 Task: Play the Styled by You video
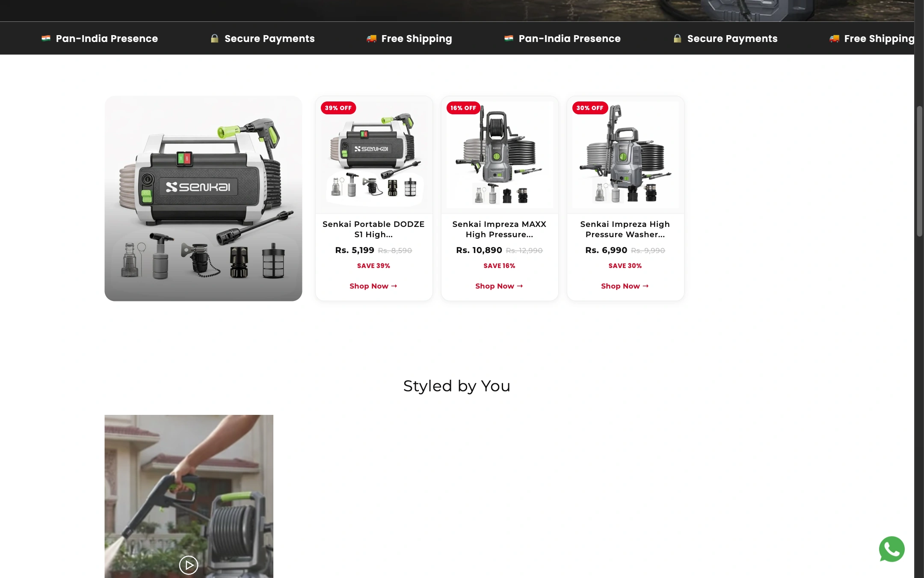click(189, 565)
